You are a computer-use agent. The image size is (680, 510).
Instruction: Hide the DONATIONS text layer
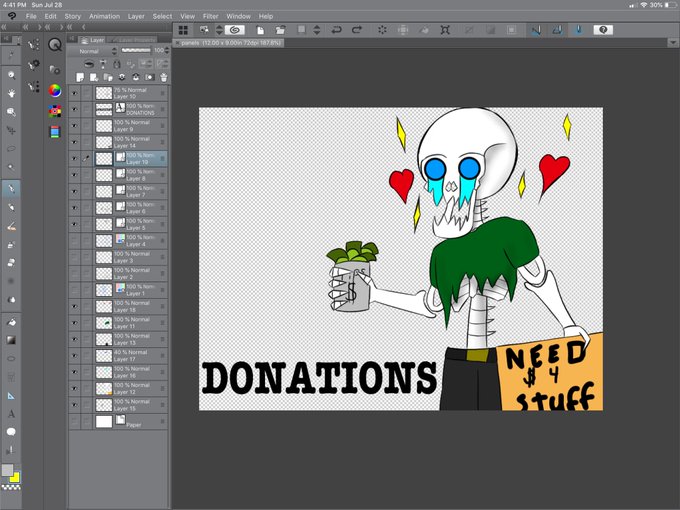(75, 109)
